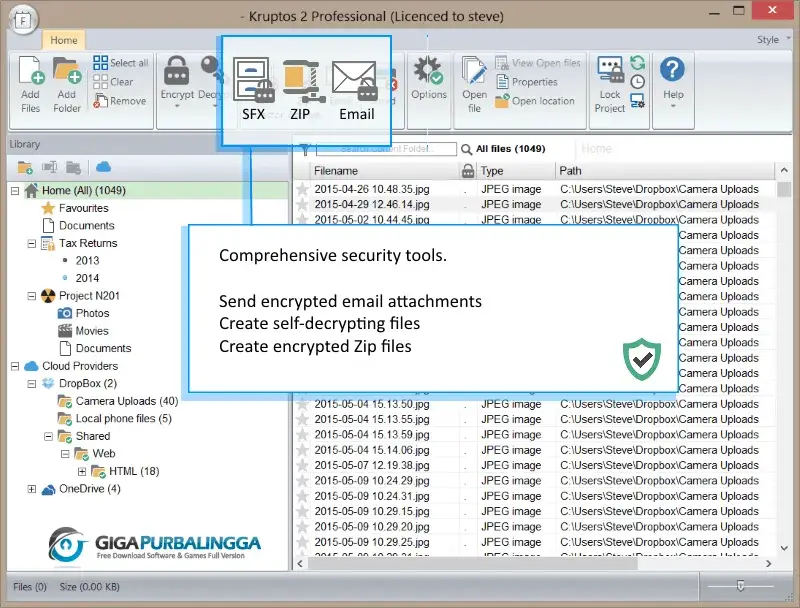Viewport: 800px width, 608px height.
Task: Click the search magnifier icon
Action: click(x=466, y=149)
